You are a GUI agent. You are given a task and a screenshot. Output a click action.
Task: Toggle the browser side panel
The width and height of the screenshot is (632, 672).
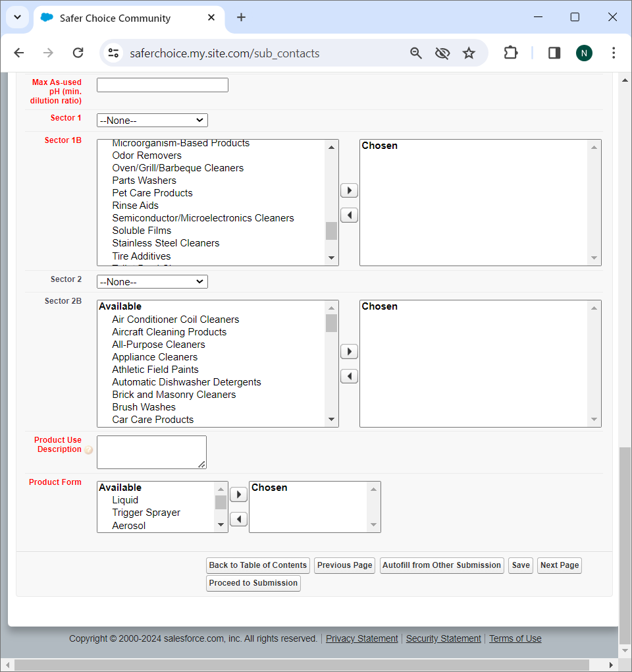(554, 53)
